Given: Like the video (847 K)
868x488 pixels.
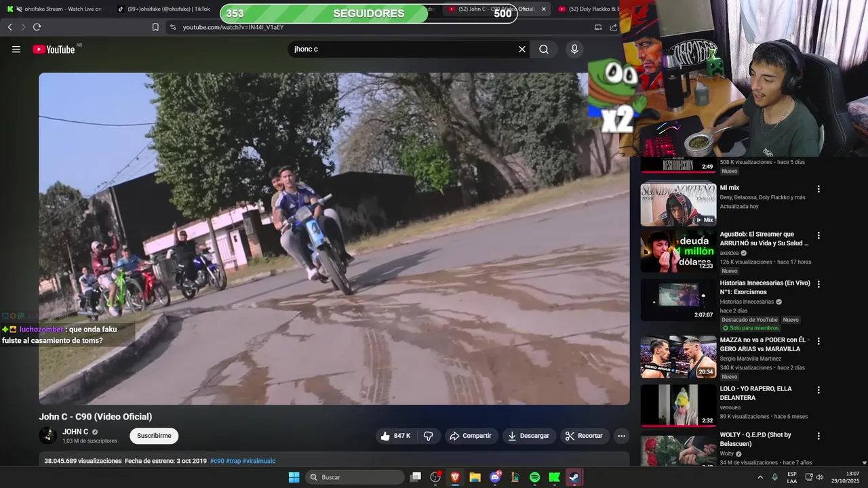Looking at the screenshot, I should [396, 436].
